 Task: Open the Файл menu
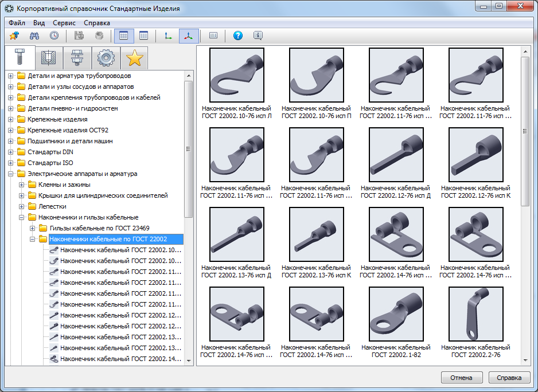[17, 23]
